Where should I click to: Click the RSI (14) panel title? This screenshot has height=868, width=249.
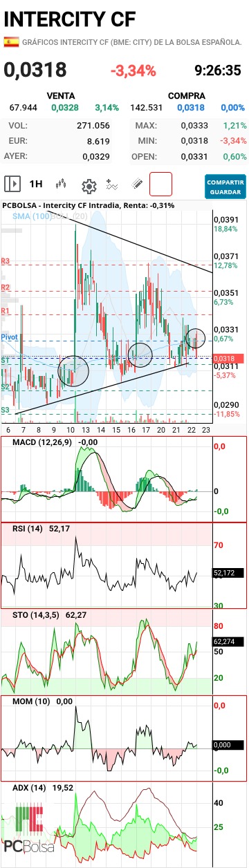pos(28,529)
